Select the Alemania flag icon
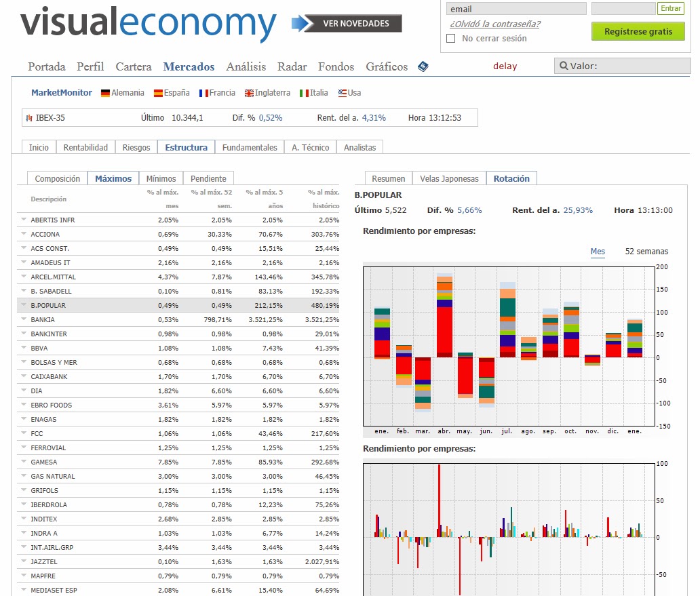Viewport: 700px width, 596px height. point(105,92)
